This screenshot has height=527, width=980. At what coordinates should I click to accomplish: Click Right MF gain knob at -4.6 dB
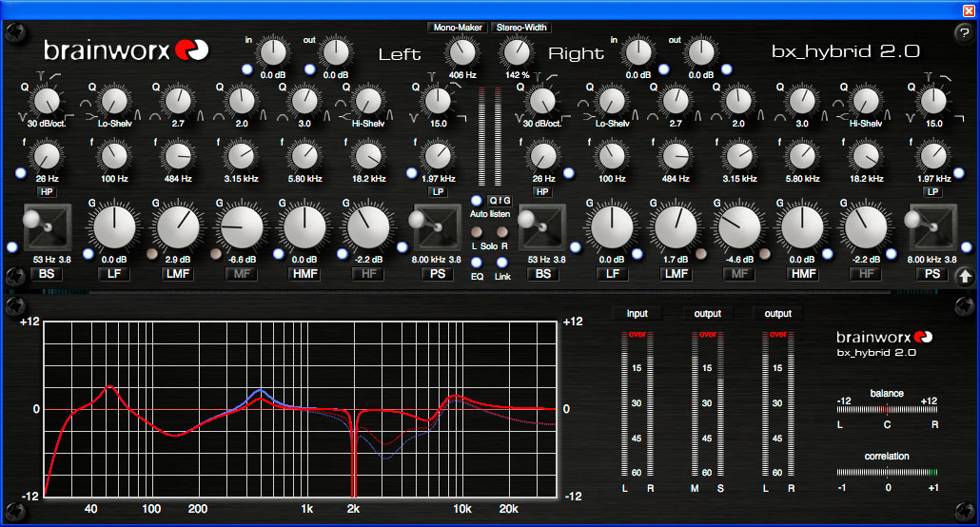point(739,227)
